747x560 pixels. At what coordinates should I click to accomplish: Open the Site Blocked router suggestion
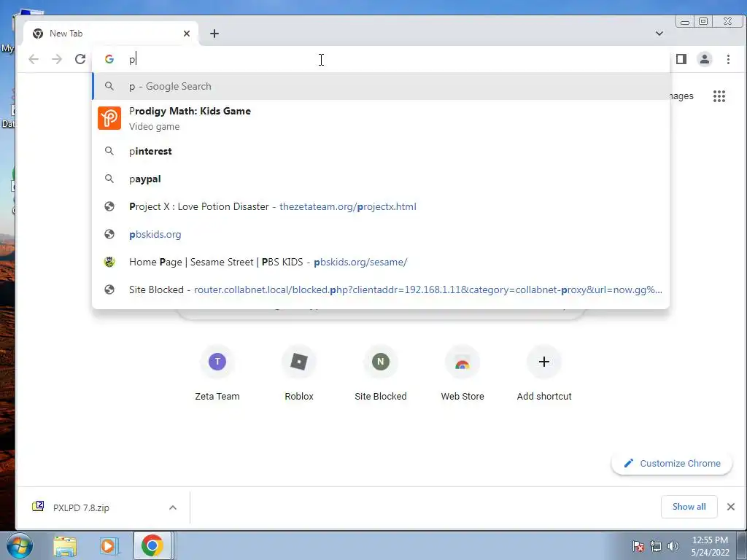pos(381,289)
